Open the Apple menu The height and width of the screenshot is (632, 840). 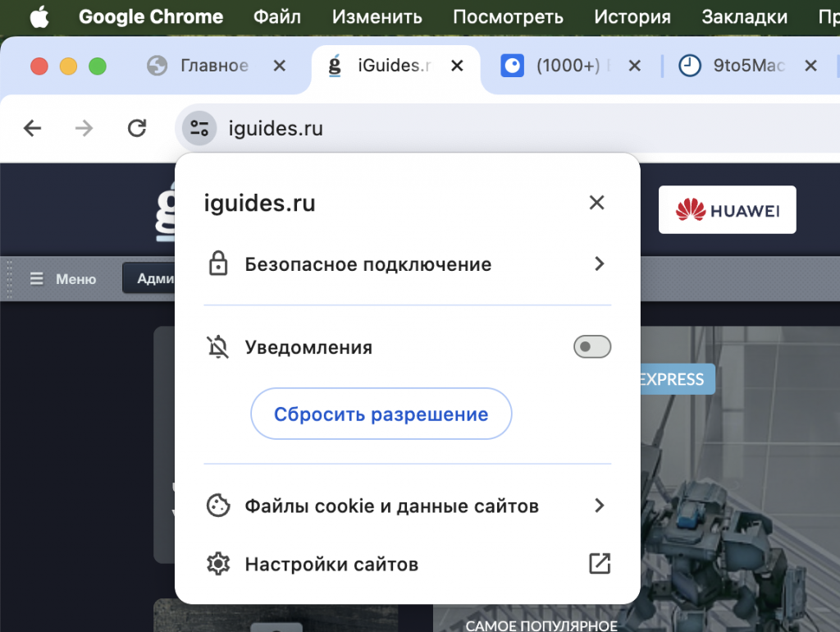pos(39,16)
